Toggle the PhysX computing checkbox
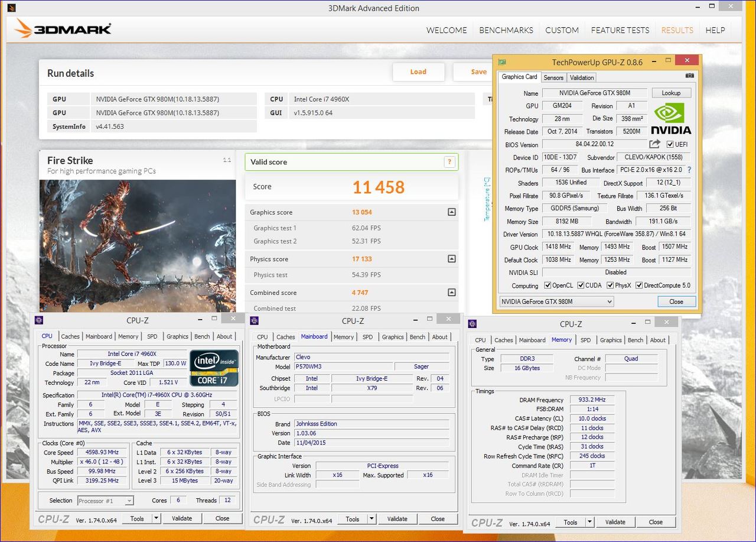The image size is (756, 542). [x=610, y=285]
